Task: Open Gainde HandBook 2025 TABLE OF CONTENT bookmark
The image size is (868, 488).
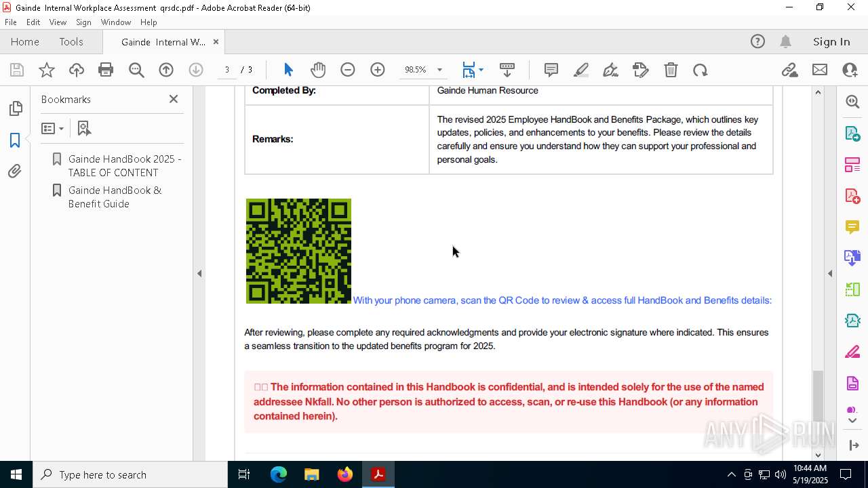Action: [x=124, y=165]
